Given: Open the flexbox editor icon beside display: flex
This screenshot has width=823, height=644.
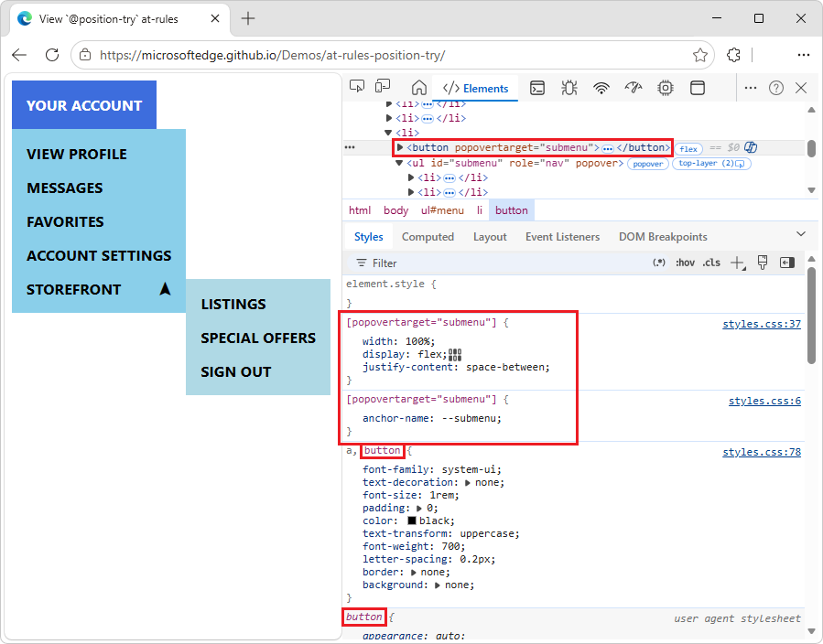Looking at the screenshot, I should point(455,355).
